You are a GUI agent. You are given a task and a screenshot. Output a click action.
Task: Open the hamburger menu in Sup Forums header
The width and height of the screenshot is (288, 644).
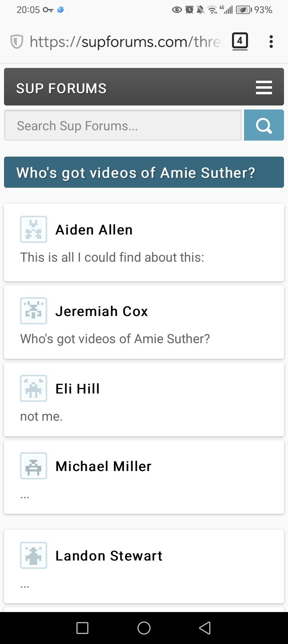[264, 87]
